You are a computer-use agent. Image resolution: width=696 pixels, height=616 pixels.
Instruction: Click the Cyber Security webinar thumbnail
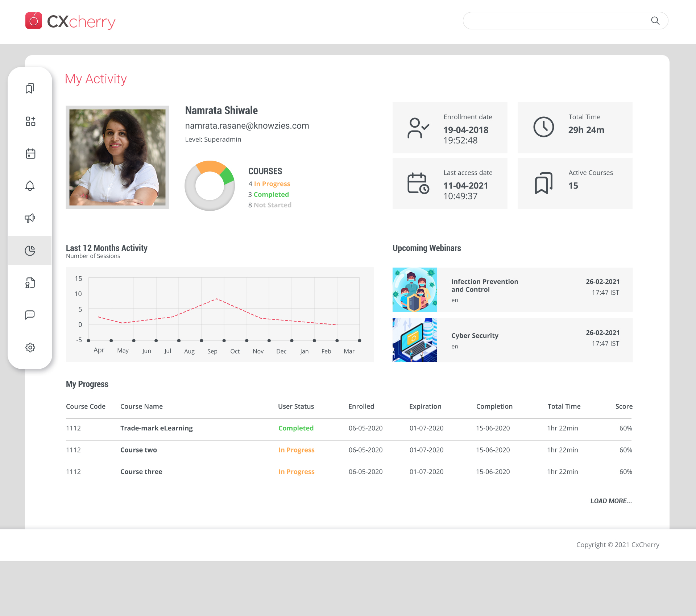[x=414, y=340]
